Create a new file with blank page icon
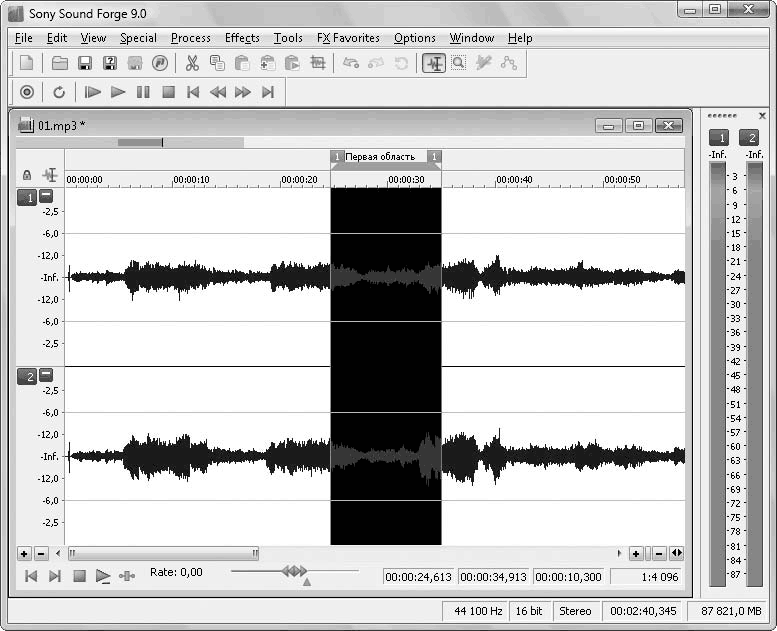This screenshot has width=777, height=631. click(x=27, y=63)
